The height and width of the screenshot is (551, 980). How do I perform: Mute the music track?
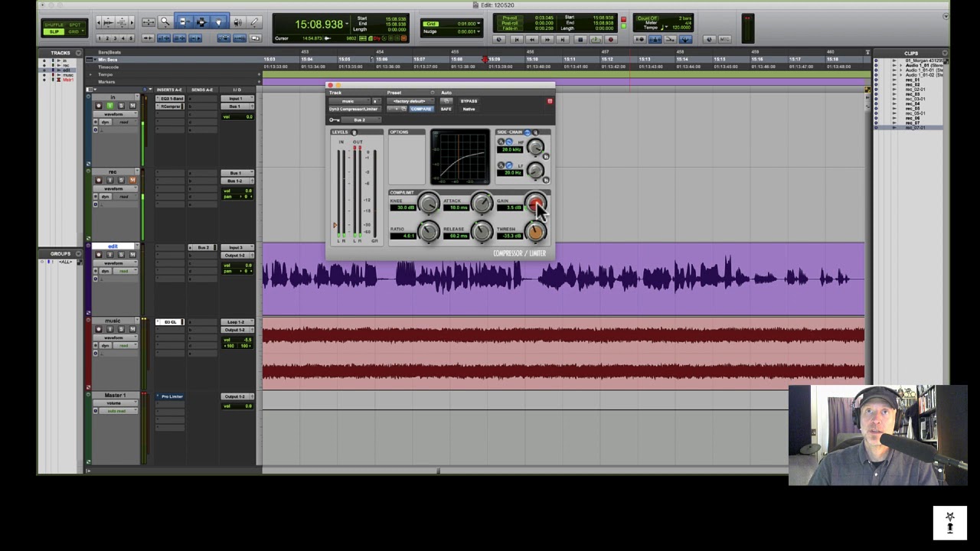(x=132, y=329)
